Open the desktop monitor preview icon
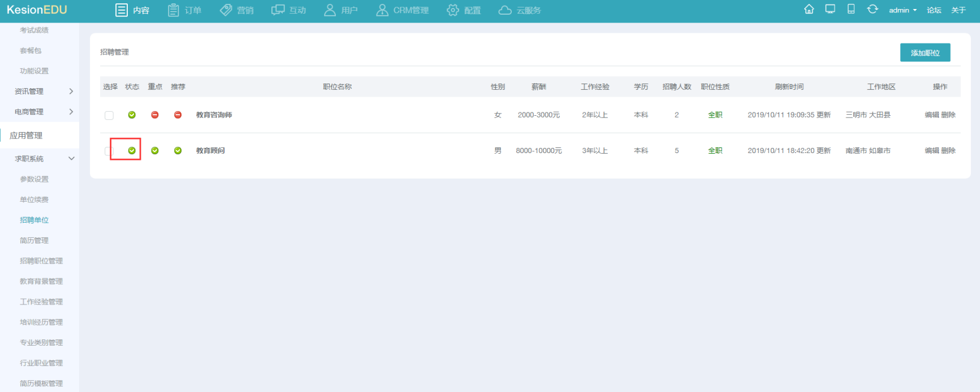Screen dimensions: 980x392 pyautogui.click(x=830, y=10)
